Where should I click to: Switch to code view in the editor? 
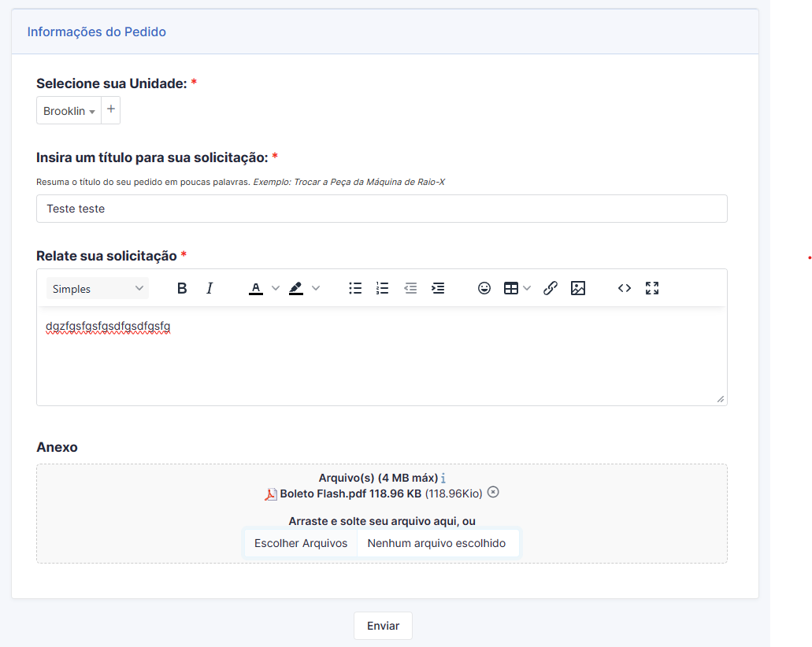pos(625,288)
